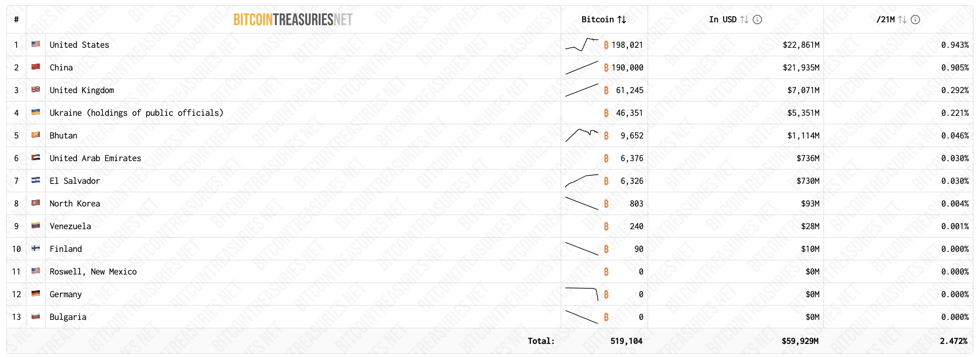Click the In USD info icon

[x=757, y=19]
